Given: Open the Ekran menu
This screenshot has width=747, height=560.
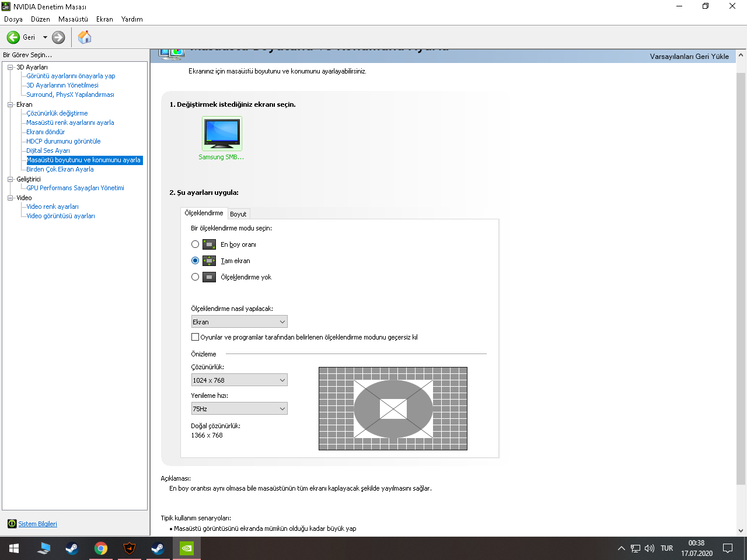Looking at the screenshot, I should click(x=104, y=19).
